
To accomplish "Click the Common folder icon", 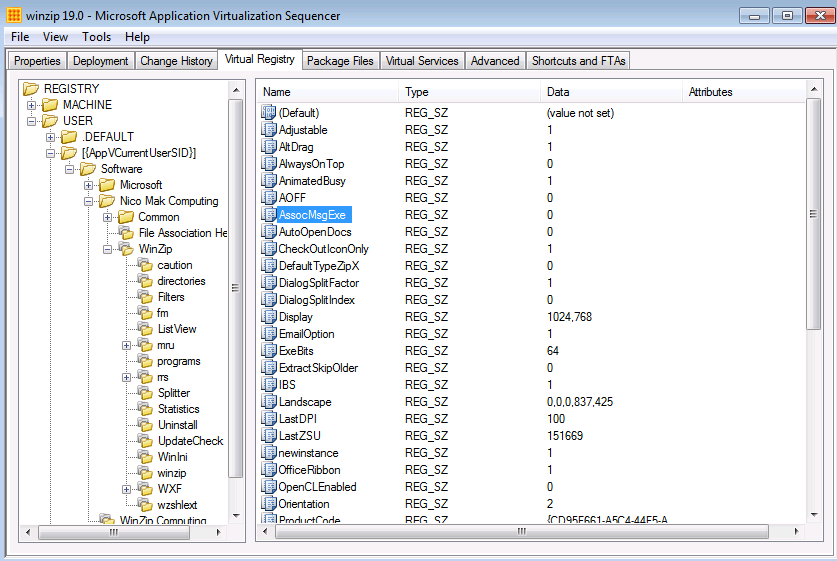I will point(125,217).
